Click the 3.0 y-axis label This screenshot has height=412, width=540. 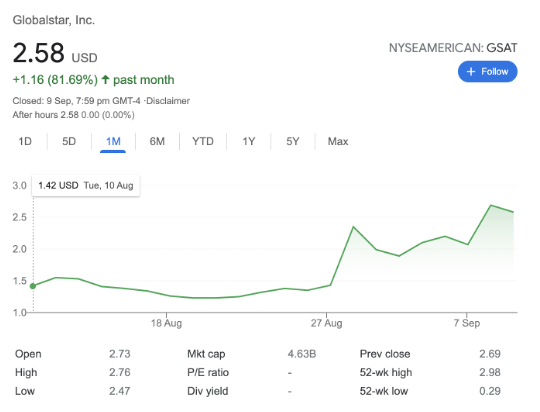20,186
